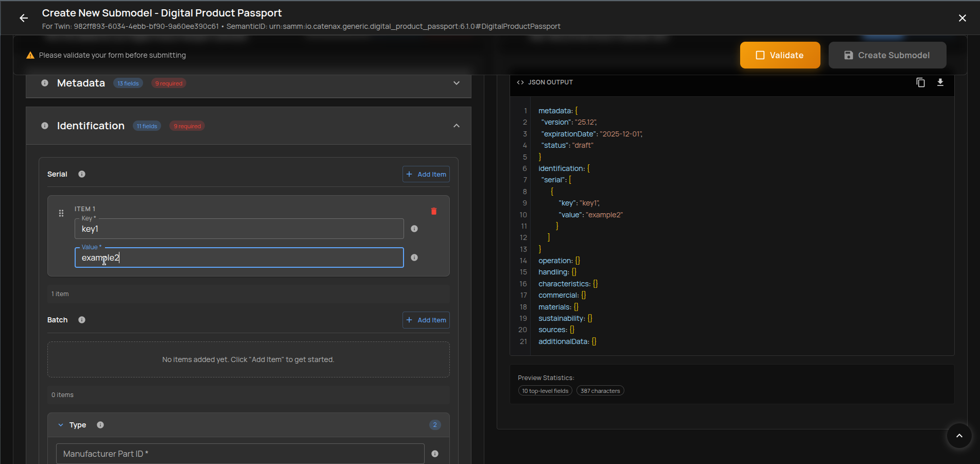Viewport: 980px width, 464px height.
Task: Click the info icon beside Metadata
Action: tap(44, 83)
